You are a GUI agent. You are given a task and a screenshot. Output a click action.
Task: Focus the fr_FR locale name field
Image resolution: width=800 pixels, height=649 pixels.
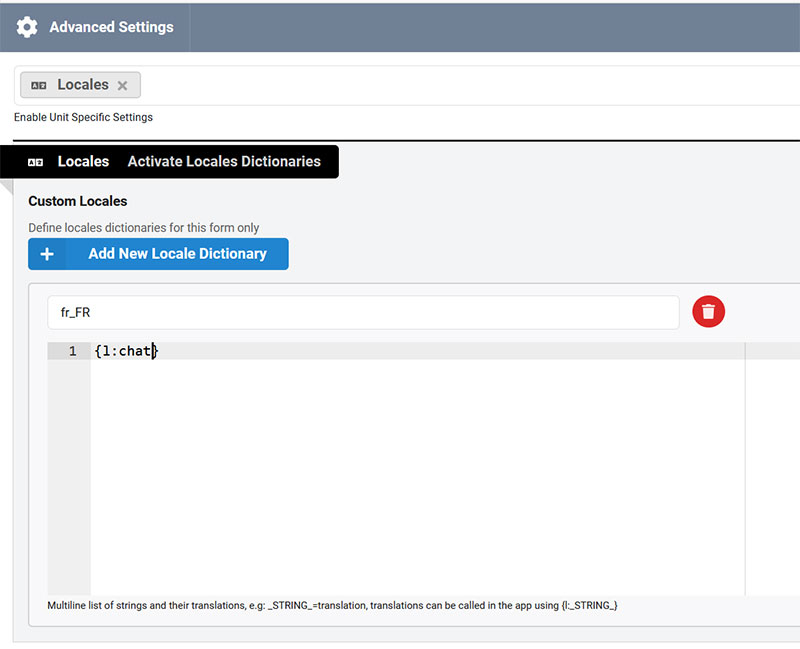pyautogui.click(x=362, y=312)
